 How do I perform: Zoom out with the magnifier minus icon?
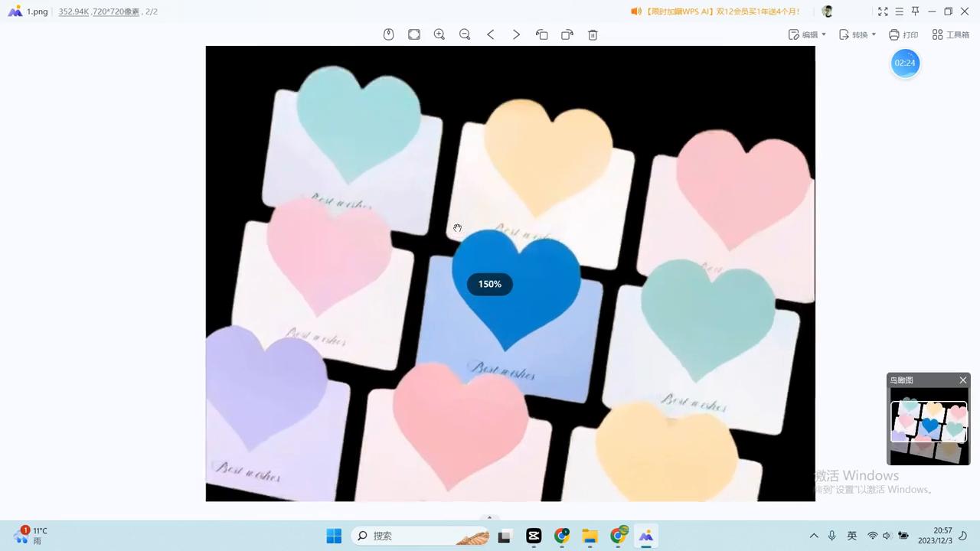465,34
